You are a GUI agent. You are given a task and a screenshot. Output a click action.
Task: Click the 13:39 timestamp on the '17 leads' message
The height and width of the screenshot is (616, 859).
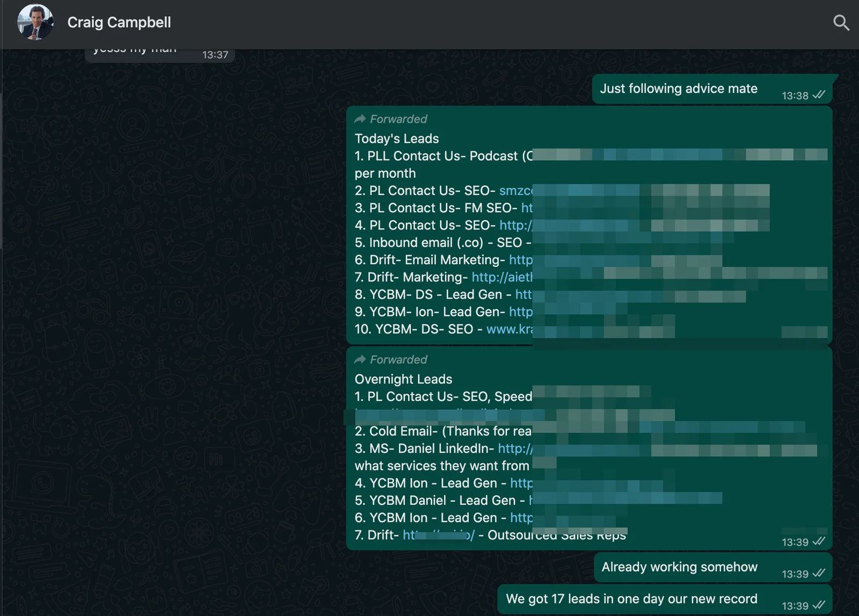[x=795, y=606]
